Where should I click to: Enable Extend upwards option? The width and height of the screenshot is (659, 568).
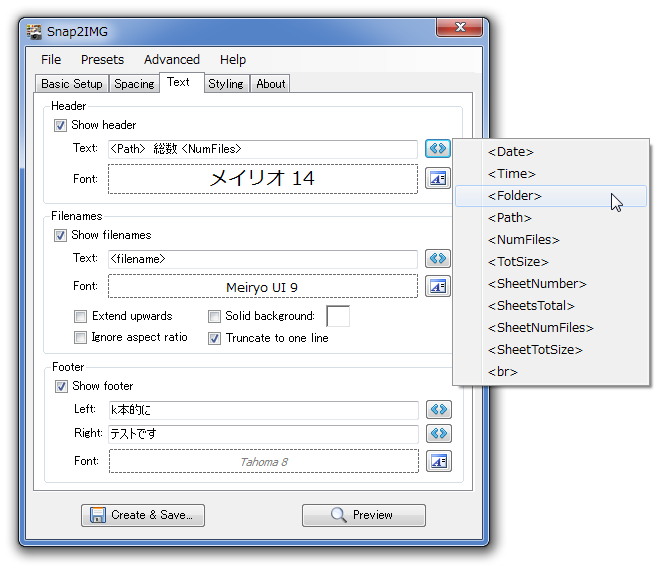coord(80,316)
